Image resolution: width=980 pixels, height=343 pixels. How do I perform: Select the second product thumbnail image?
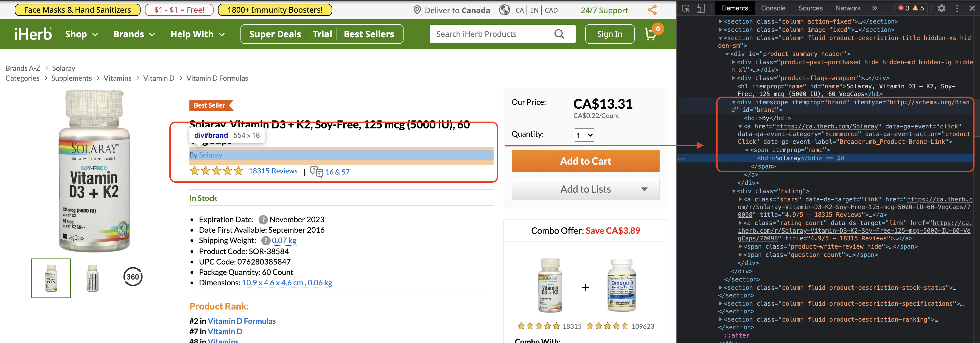pos(93,278)
